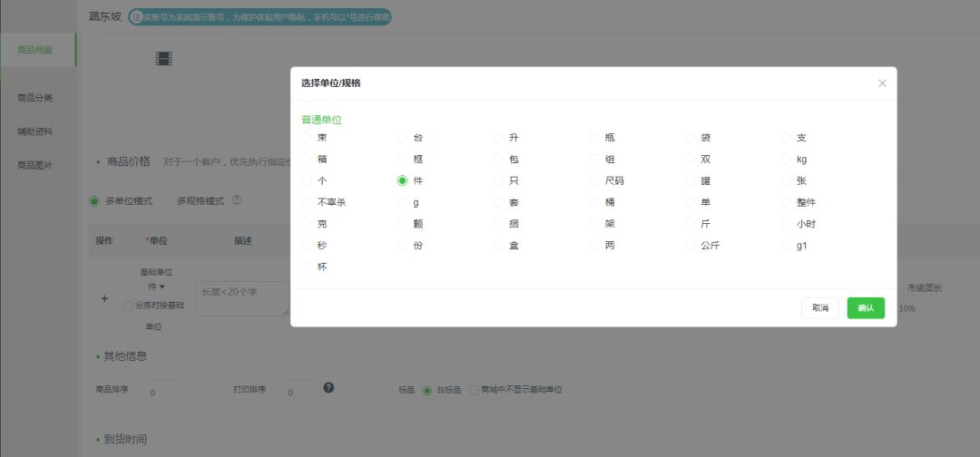Click the 取消 button in the dialog
The width and height of the screenshot is (980, 457).
pos(820,307)
